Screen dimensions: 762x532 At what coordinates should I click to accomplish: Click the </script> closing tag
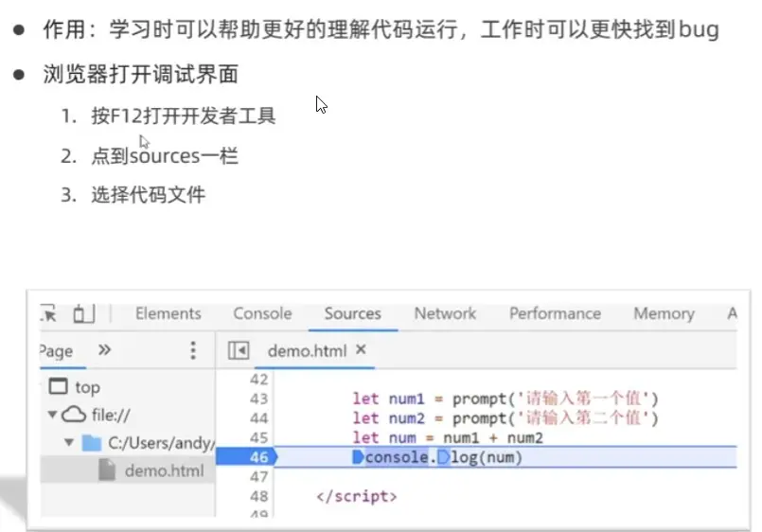point(357,496)
